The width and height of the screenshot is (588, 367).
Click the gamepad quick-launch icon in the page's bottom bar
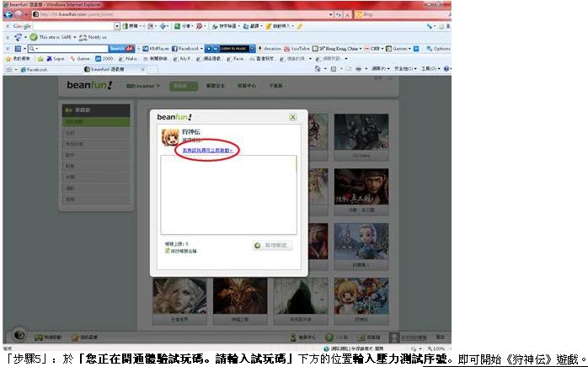[x=38, y=338]
